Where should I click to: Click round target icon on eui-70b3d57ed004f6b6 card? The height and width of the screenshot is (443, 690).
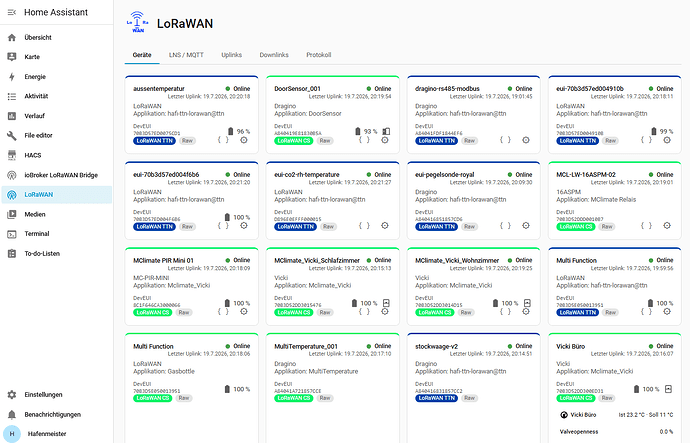(x=244, y=226)
